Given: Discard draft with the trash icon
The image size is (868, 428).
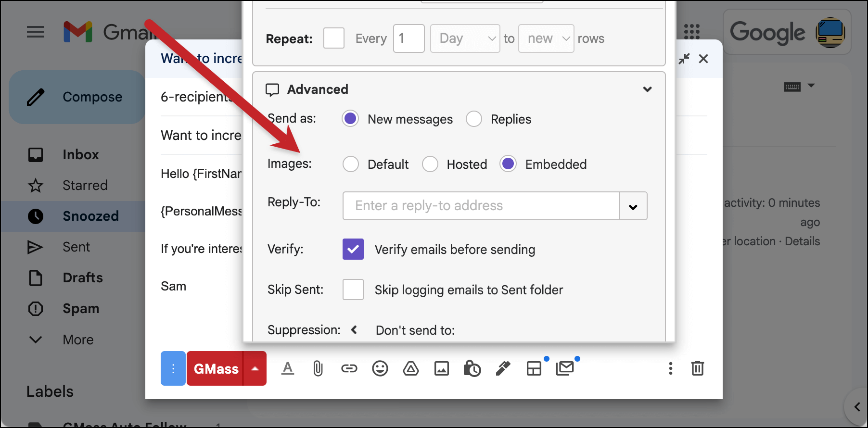Looking at the screenshot, I should [x=698, y=369].
